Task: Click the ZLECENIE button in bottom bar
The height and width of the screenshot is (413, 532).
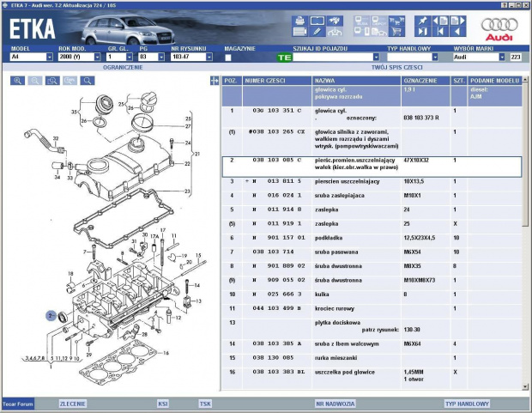Action: [x=73, y=404]
